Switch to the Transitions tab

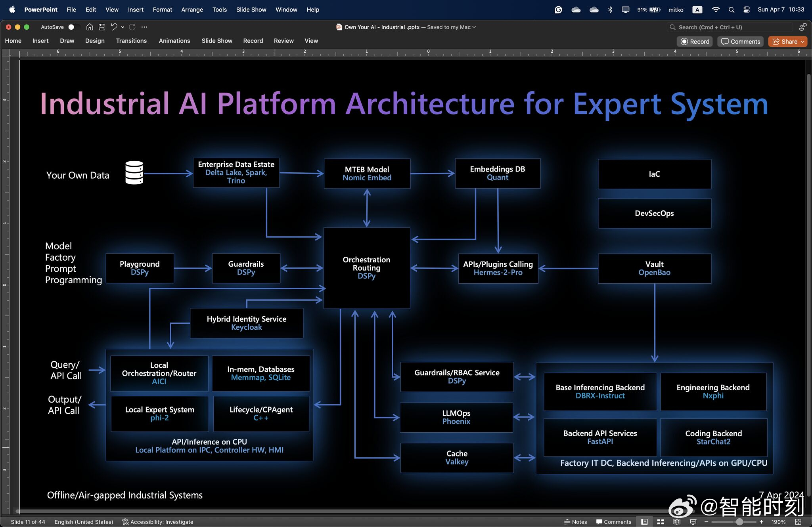click(131, 40)
